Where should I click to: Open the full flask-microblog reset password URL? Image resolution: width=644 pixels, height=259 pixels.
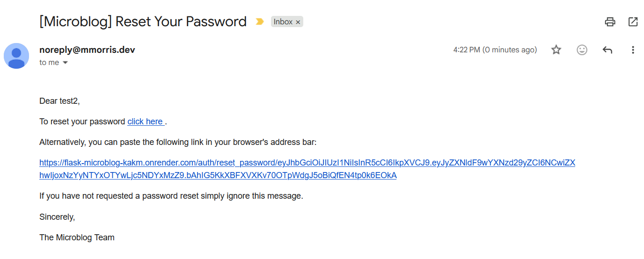click(x=307, y=163)
